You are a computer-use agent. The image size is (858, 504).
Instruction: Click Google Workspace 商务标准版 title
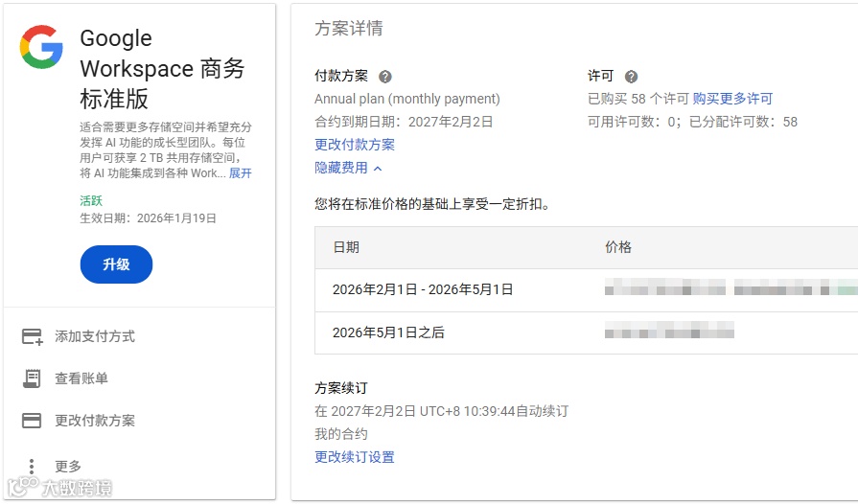tap(162, 69)
